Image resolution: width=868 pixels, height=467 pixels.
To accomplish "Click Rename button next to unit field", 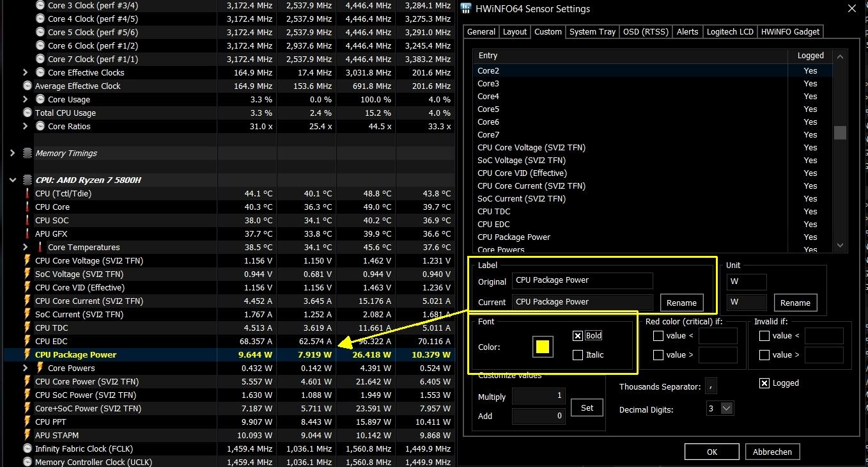I will tap(795, 303).
